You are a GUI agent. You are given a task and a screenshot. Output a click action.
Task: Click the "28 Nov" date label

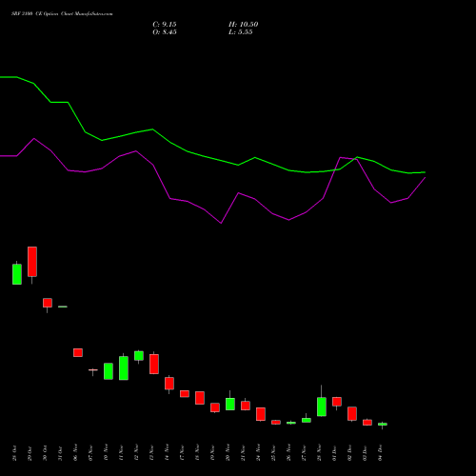pyautogui.click(x=319, y=453)
